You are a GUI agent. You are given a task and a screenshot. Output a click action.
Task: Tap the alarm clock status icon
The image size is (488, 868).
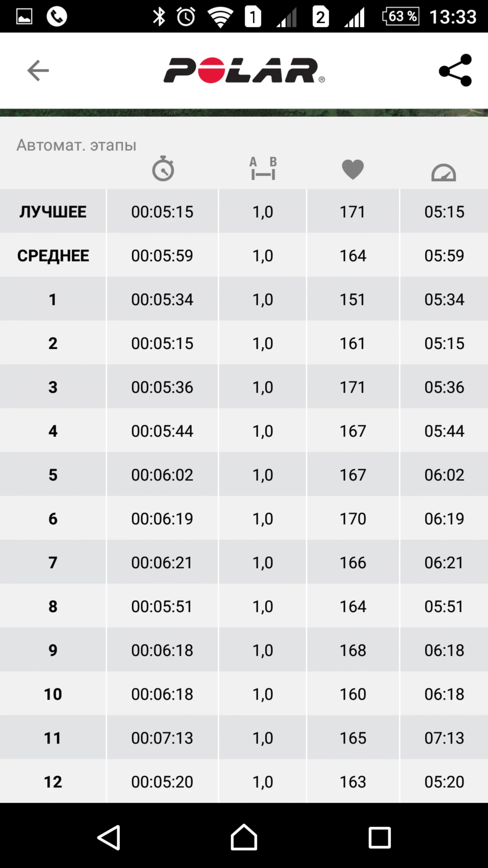pyautogui.click(x=186, y=17)
